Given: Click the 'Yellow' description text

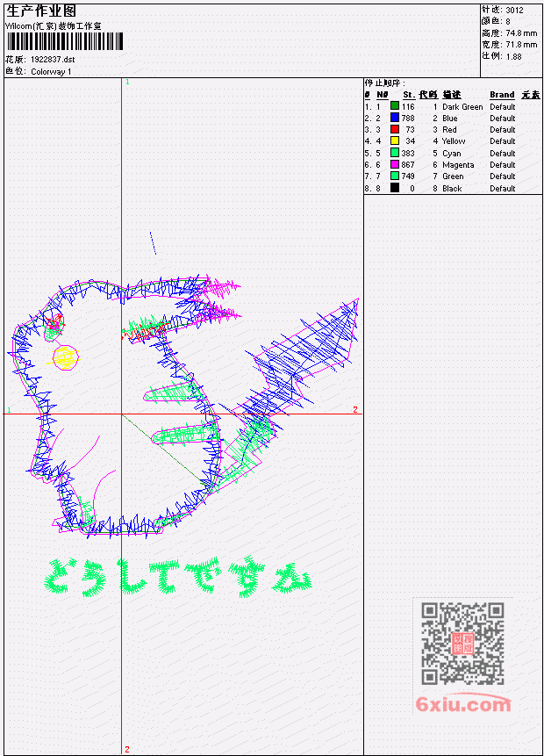Looking at the screenshot, I should pyautogui.click(x=454, y=141).
